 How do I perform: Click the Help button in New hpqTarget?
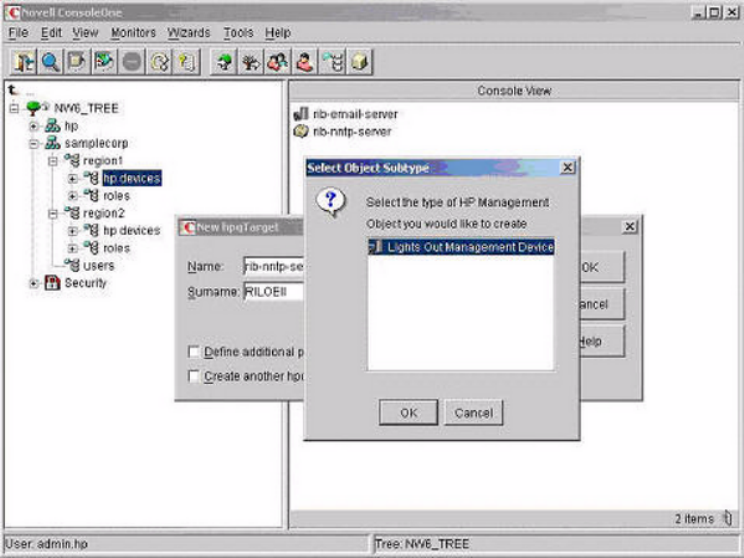pyautogui.click(x=602, y=341)
